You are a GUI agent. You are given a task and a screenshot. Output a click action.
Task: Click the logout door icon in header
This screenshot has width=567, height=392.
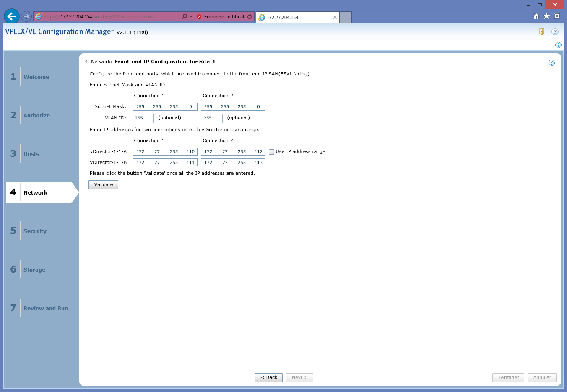[x=541, y=31]
